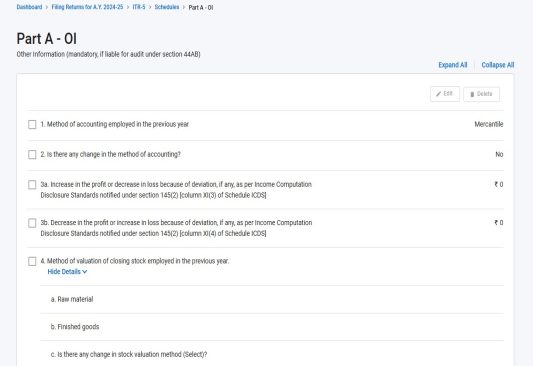
Task: Collapse All sections of the form
Action: click(498, 65)
